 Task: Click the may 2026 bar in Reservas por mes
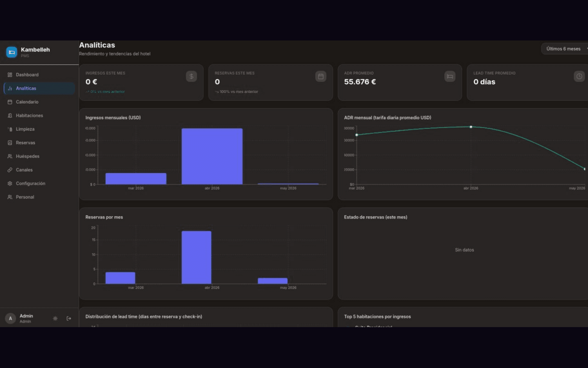click(273, 281)
